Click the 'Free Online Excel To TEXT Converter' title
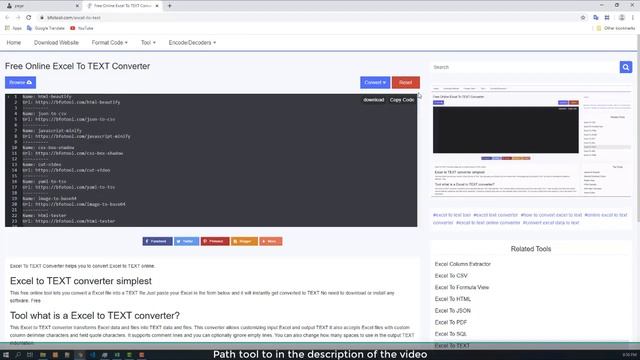Screen dimensions: 640x360 (x=78, y=66)
